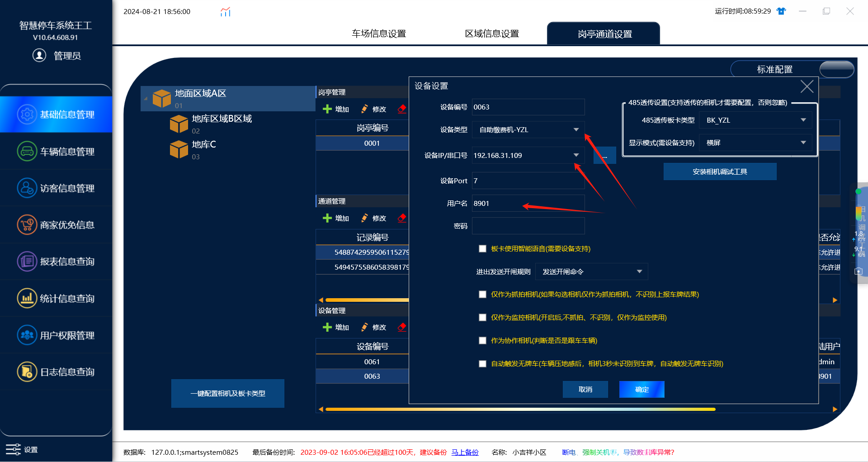Check 仅作为监控相机 option
Viewport: 868px width, 462px height.
coord(482,318)
